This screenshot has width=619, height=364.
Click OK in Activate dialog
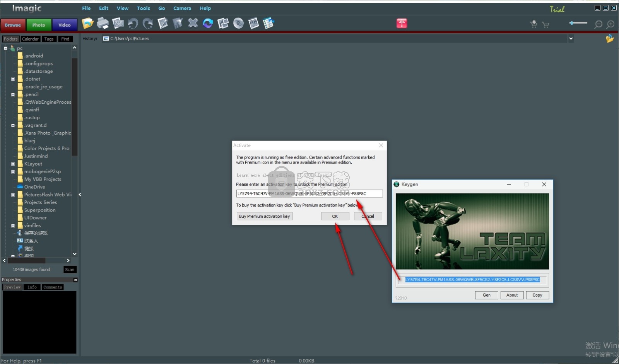point(335,216)
